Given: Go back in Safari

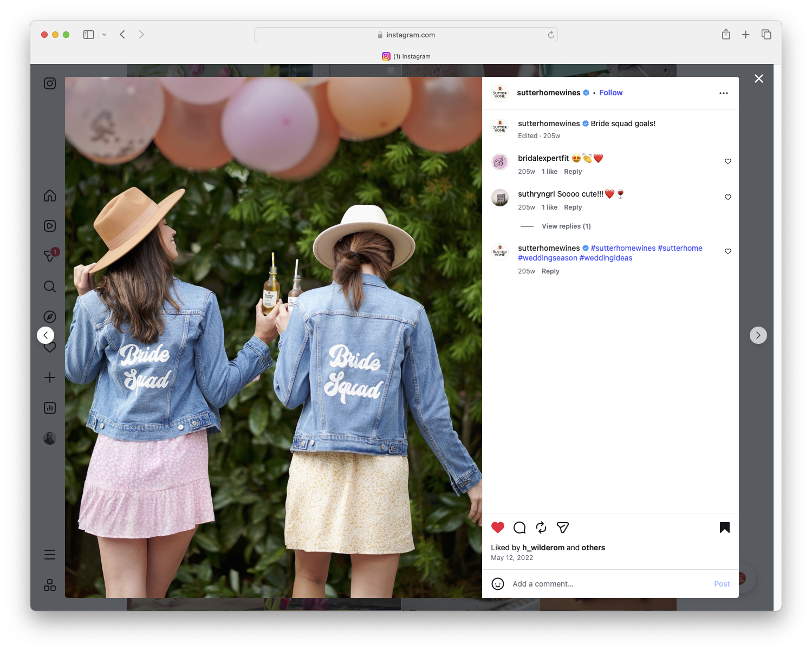Looking at the screenshot, I should pos(122,35).
